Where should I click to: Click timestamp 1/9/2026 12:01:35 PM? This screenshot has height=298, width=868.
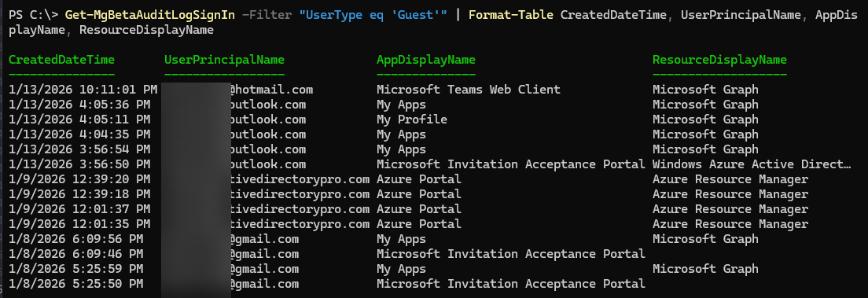point(79,224)
